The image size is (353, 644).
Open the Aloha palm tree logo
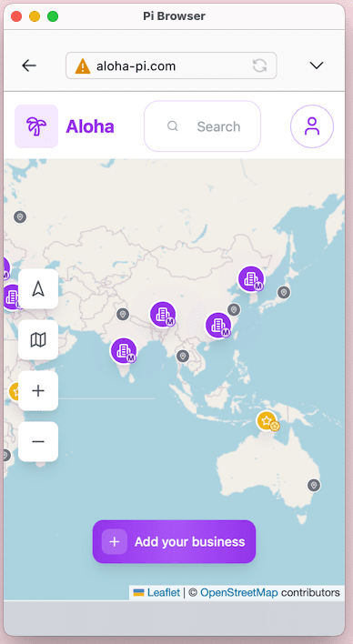(x=36, y=126)
